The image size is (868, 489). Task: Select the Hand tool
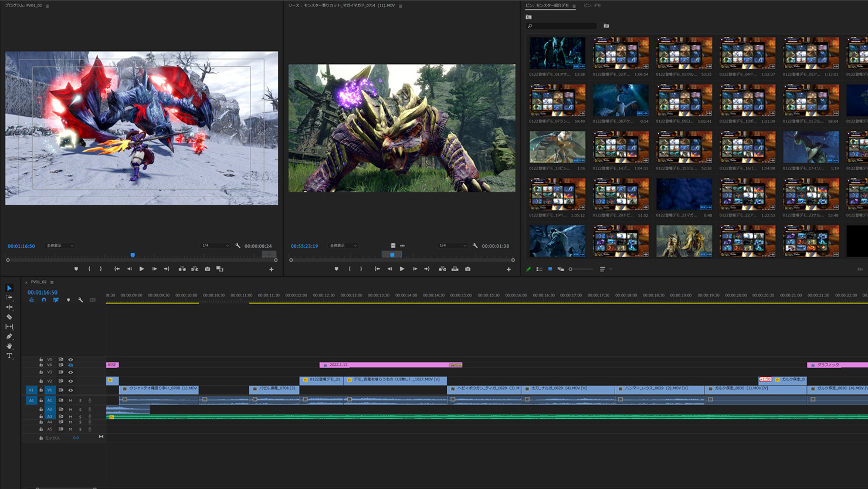pyautogui.click(x=9, y=346)
